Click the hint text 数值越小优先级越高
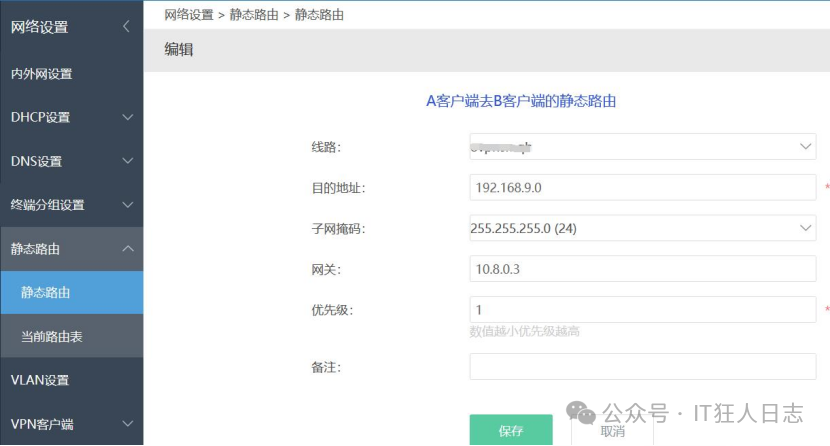Screen dimensions: 830x446 click(524, 331)
